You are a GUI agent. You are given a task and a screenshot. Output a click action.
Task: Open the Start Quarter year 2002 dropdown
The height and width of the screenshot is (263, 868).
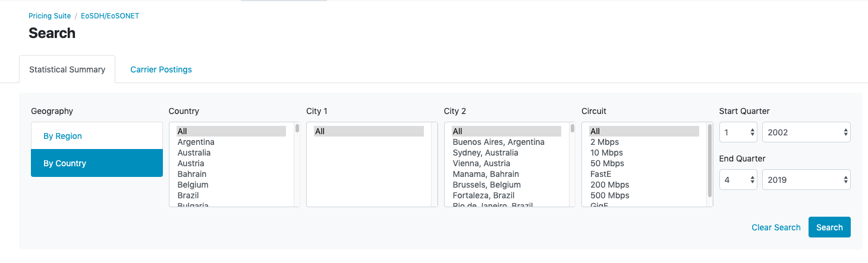click(x=806, y=132)
